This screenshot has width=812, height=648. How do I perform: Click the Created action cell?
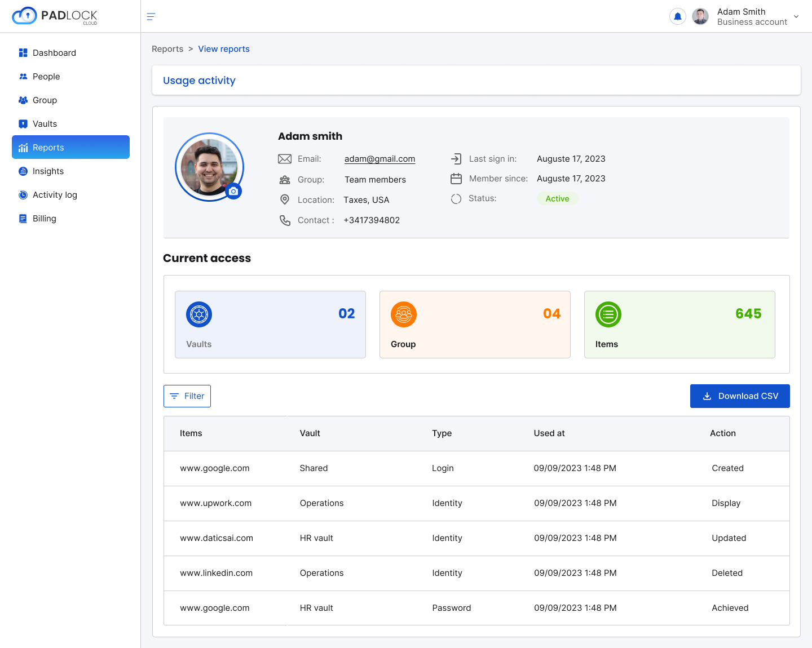pyautogui.click(x=728, y=468)
